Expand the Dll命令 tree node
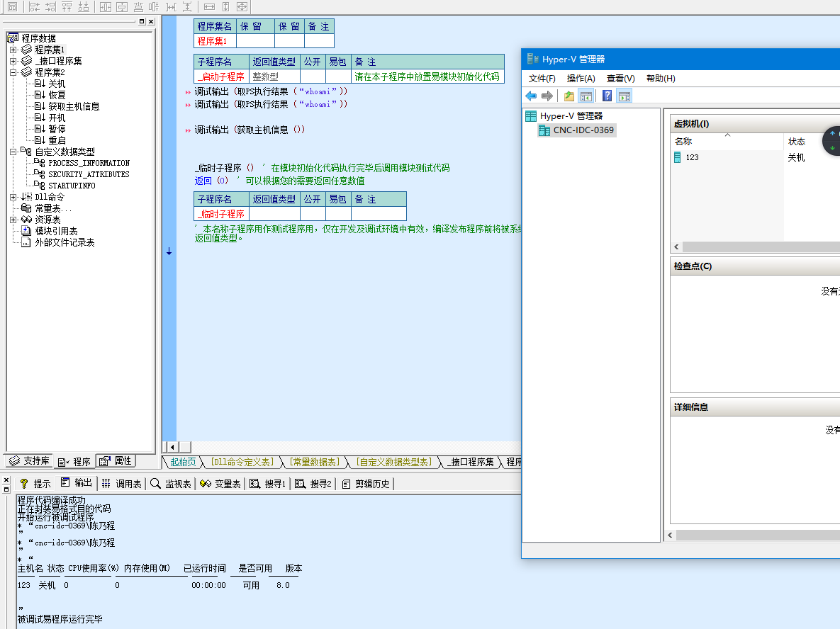 click(x=13, y=197)
